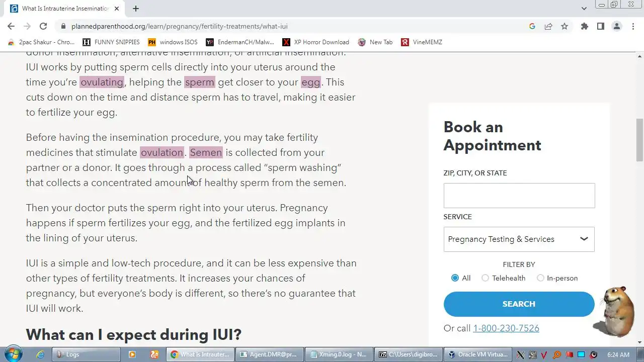
Task: Click the blue SEARCH button
Action: coord(519,304)
